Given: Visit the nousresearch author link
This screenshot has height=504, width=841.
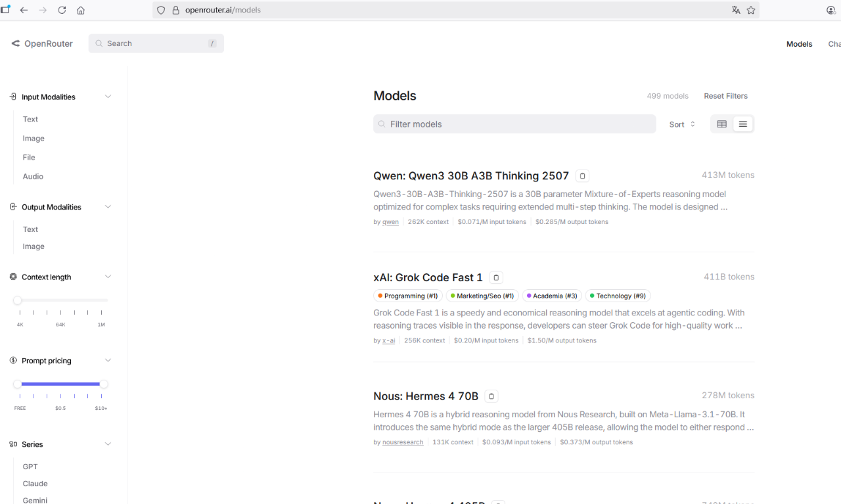Looking at the screenshot, I should (403, 443).
